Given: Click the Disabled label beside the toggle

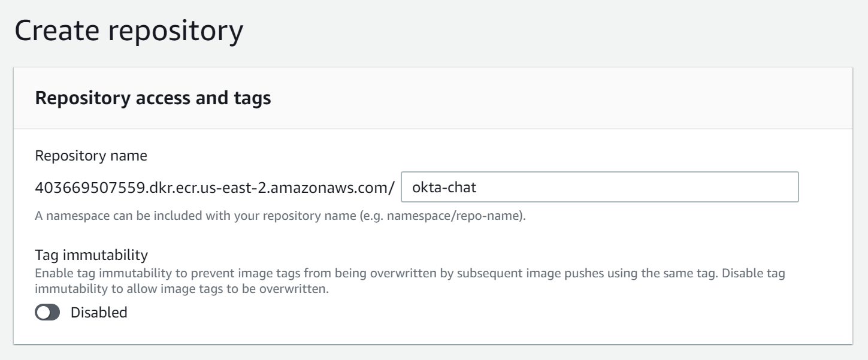Looking at the screenshot, I should tap(99, 312).
